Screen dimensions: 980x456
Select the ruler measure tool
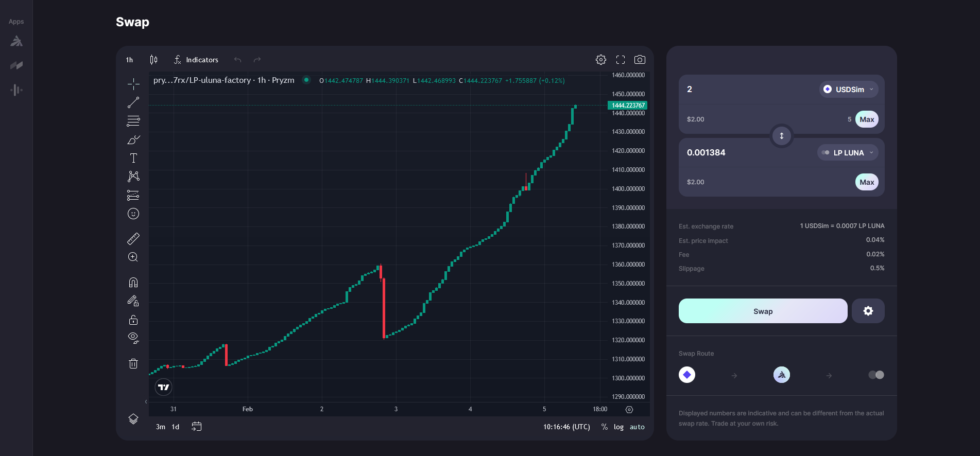coord(133,239)
